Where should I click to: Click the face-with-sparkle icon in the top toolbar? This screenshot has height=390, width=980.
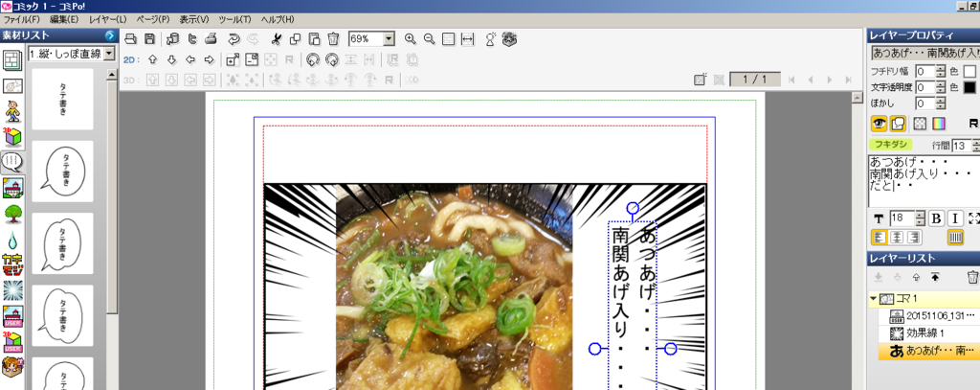511,39
